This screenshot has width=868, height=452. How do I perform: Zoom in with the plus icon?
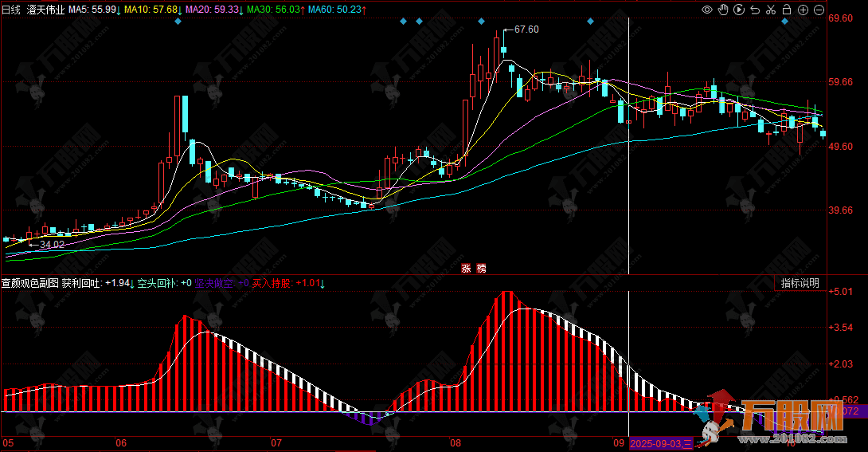803,10
